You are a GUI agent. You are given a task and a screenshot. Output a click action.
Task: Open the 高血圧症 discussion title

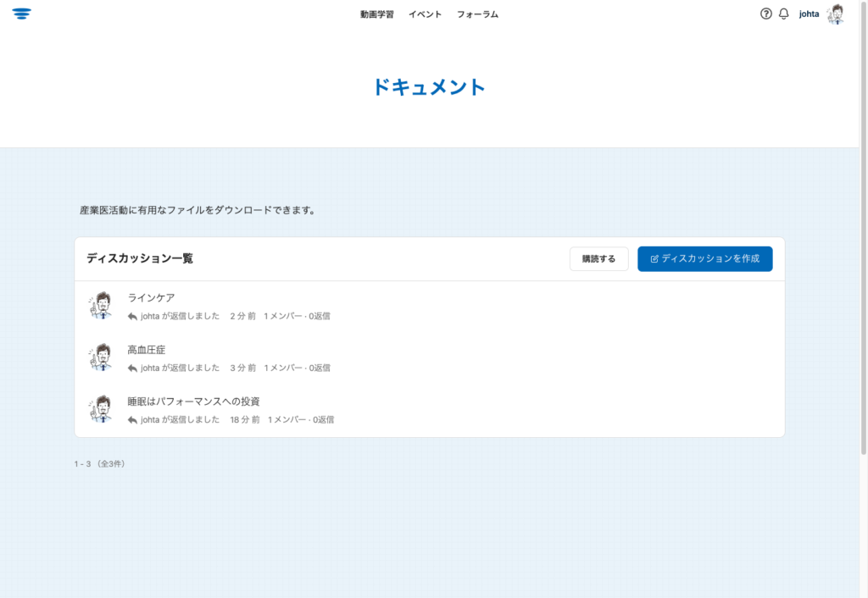coord(146,349)
